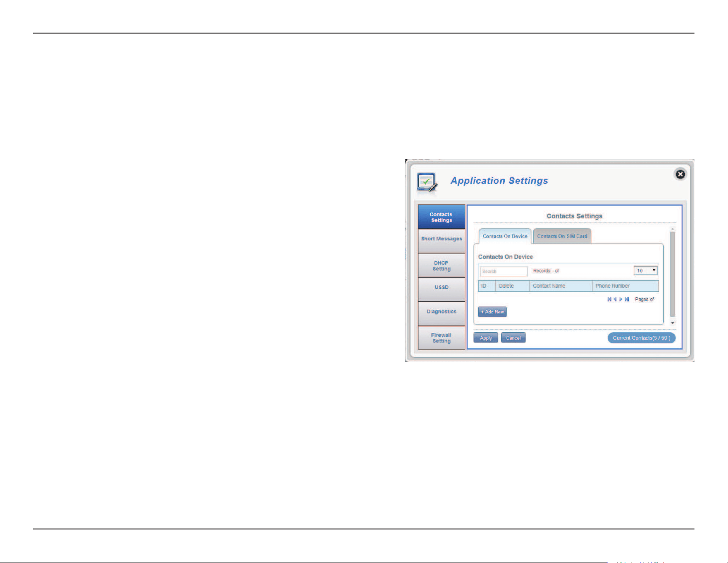Open DHCP Setting in the sidebar

pos(441,266)
